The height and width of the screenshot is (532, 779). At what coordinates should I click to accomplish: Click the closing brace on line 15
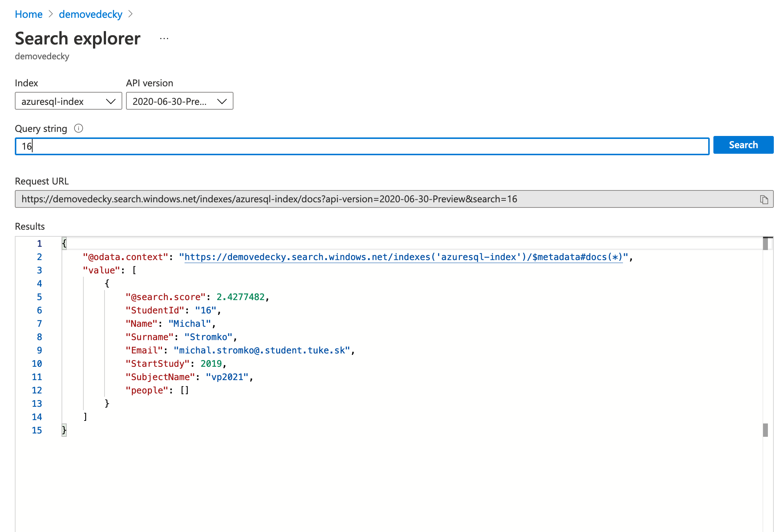[64, 430]
